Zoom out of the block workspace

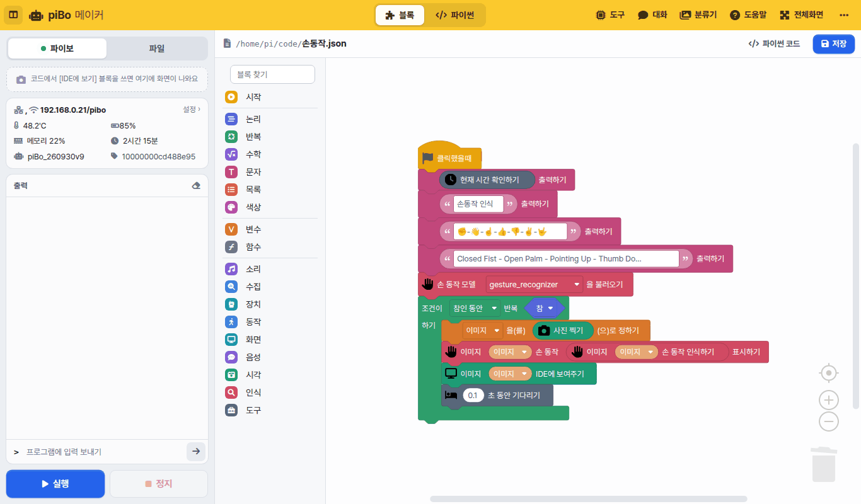[829, 421]
